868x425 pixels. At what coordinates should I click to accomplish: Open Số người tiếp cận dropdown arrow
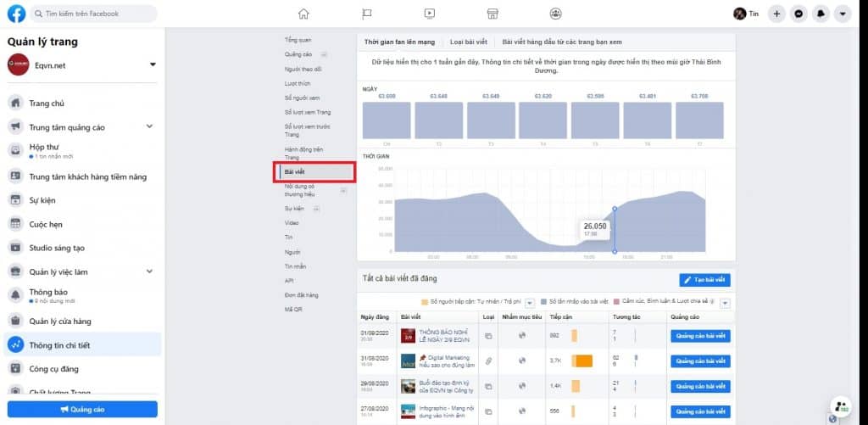tap(530, 303)
